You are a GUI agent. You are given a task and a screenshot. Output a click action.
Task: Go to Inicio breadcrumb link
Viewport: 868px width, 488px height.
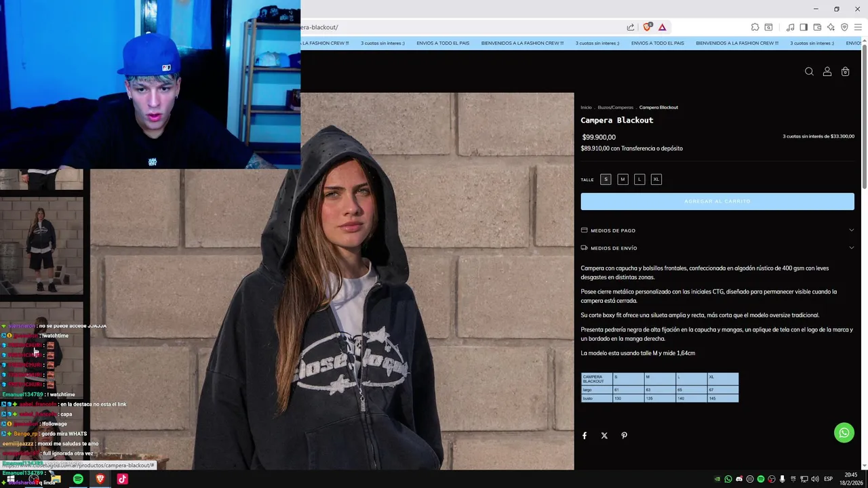(586, 107)
